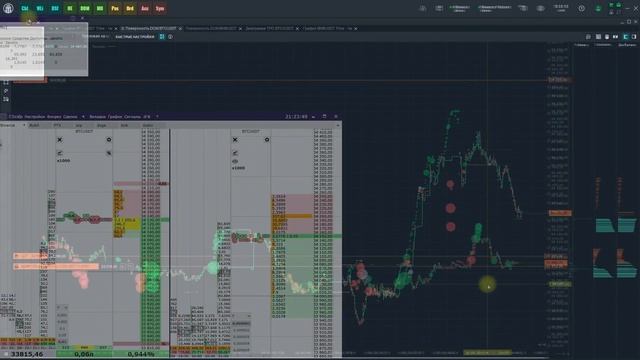
Task: Click the clock time display in top bar
Action: 561,8
